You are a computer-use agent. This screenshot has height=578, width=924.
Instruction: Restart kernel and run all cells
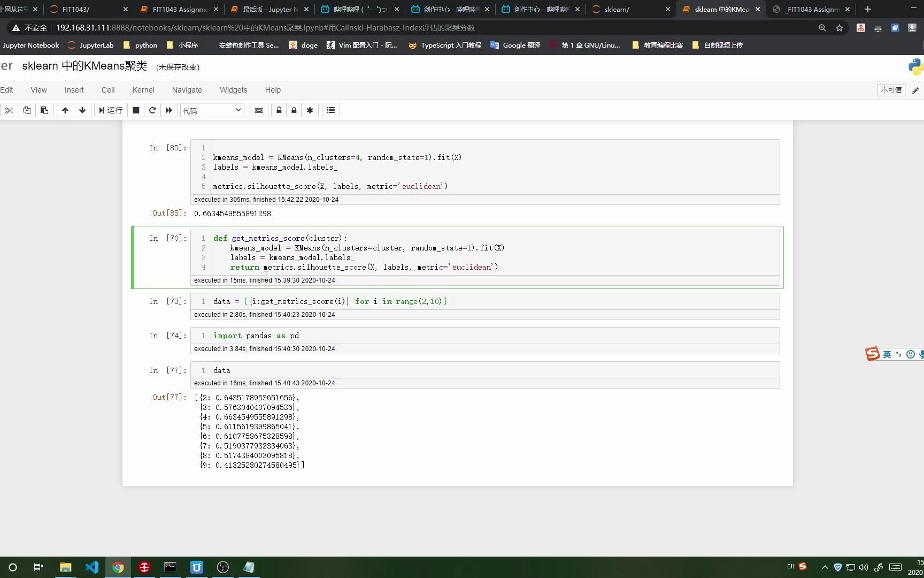pyautogui.click(x=169, y=110)
